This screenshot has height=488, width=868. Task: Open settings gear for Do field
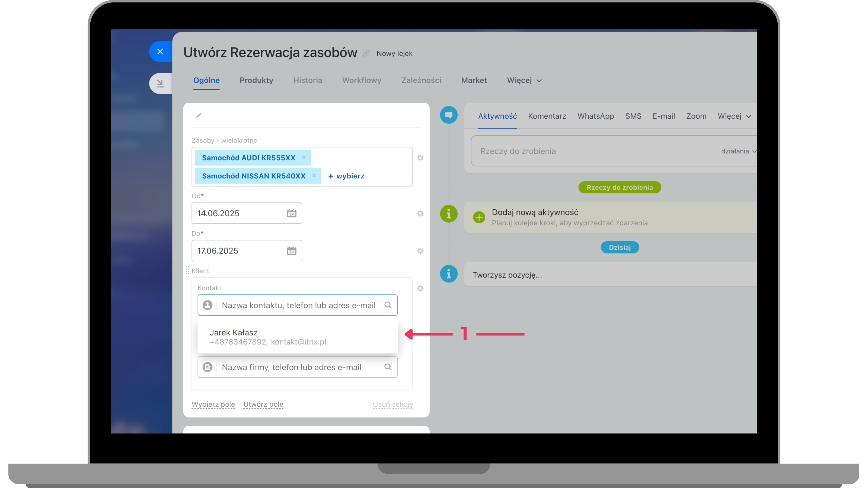click(x=420, y=251)
